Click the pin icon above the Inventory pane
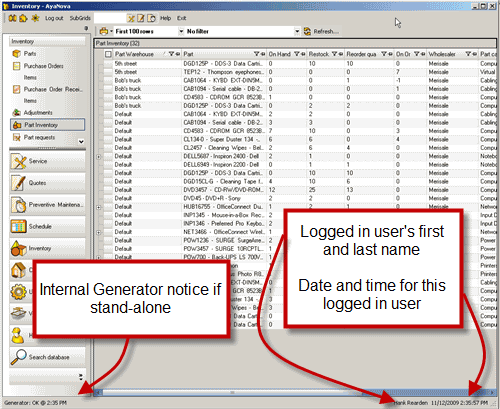500x409 pixels. pos(86,29)
